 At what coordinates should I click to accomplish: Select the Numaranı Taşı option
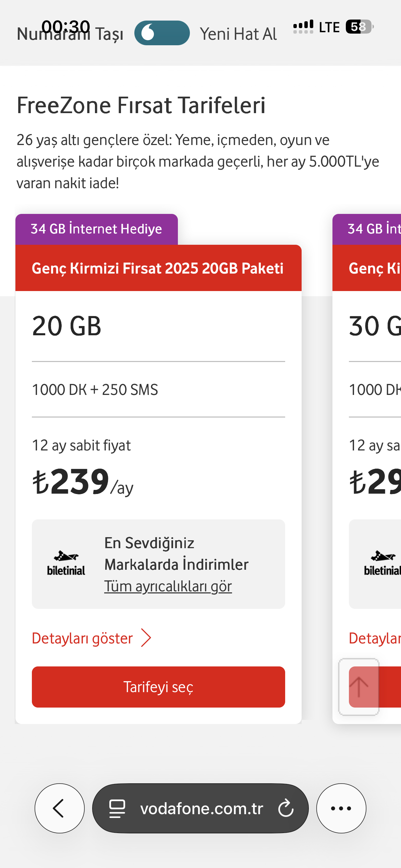pos(70,34)
